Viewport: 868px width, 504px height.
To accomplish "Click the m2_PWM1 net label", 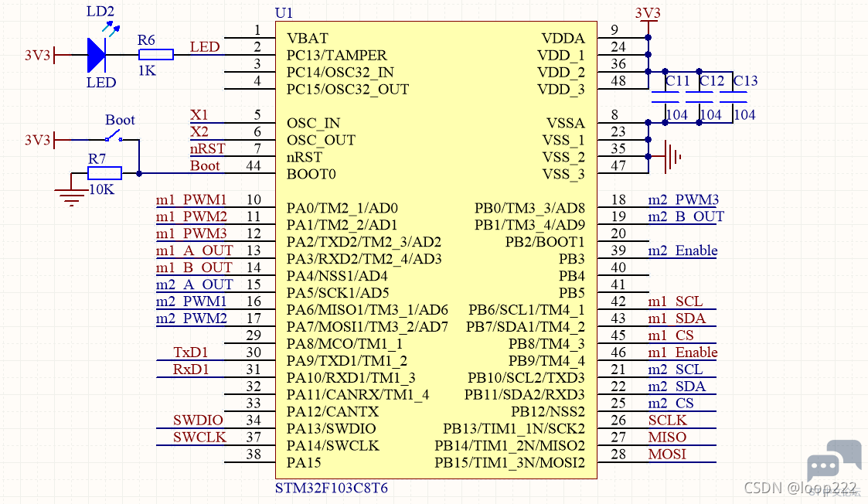I will coord(192,301).
